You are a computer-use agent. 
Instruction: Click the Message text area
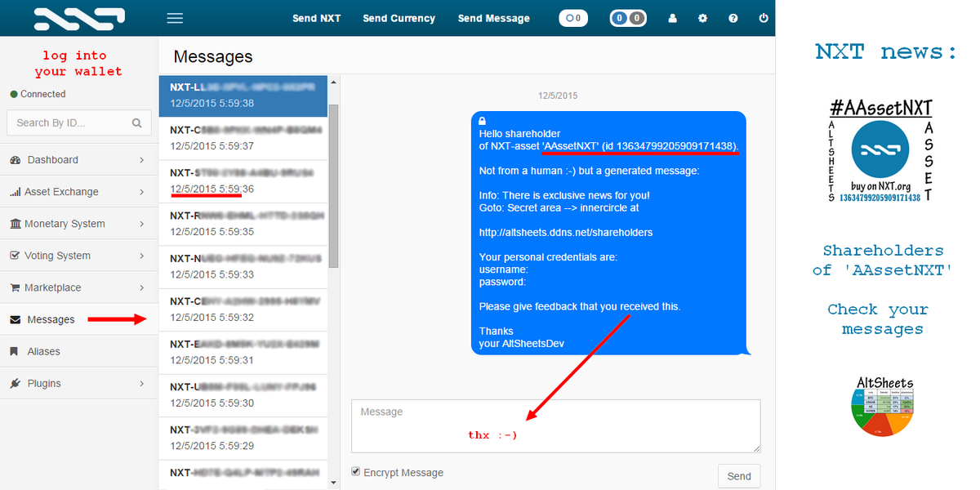[x=556, y=425]
